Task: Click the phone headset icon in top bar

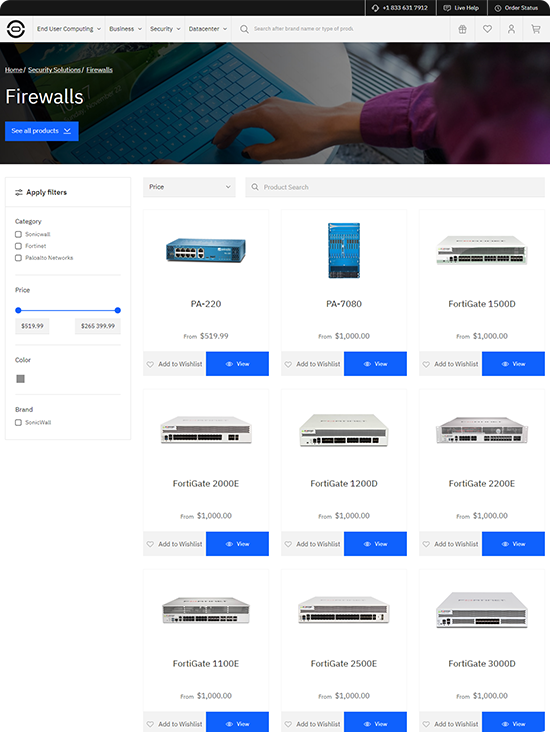Action: pyautogui.click(x=375, y=8)
